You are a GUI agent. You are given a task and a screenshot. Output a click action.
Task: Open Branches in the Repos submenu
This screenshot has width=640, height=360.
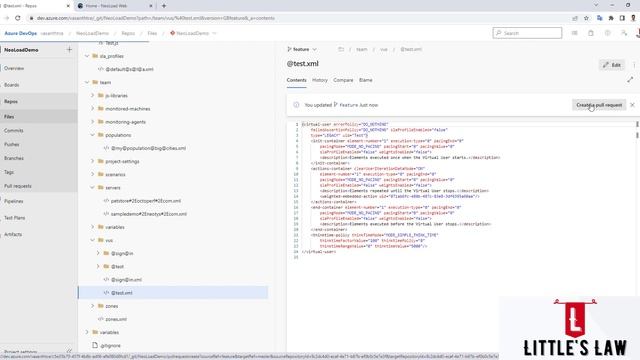click(x=13, y=158)
